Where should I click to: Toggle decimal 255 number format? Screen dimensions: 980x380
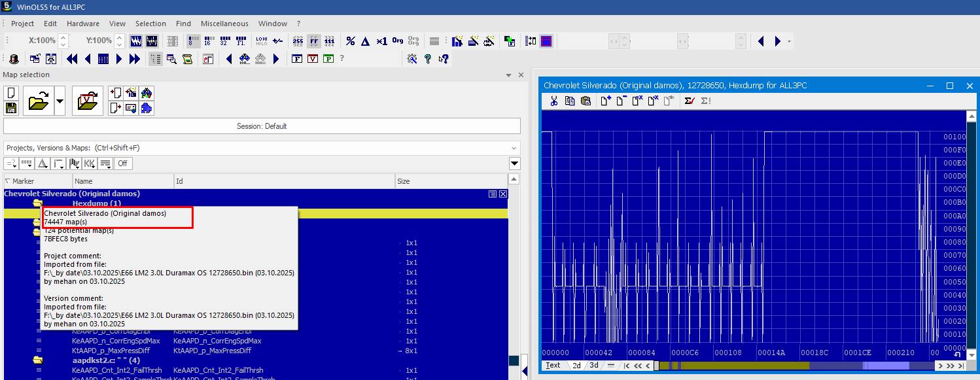pos(298,41)
